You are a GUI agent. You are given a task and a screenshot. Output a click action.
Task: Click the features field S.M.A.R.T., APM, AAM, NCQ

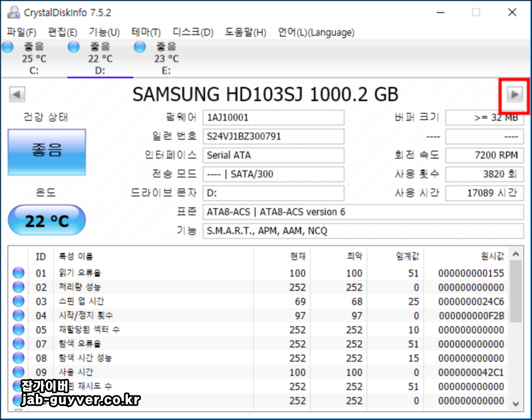pos(363,231)
